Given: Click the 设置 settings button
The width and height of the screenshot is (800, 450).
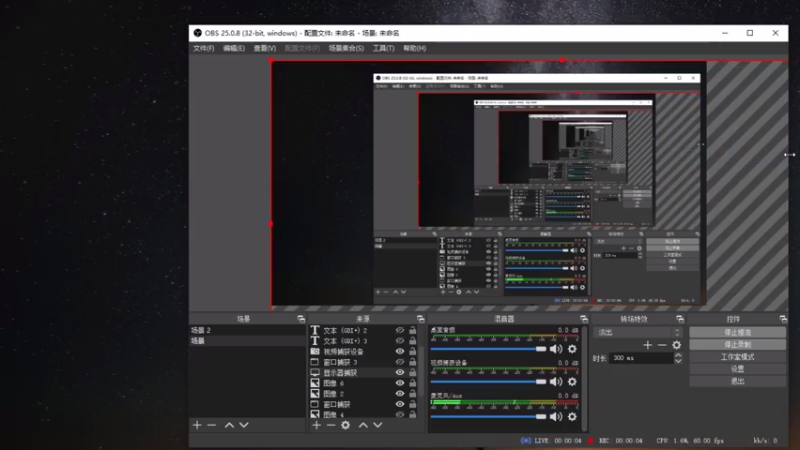Looking at the screenshot, I should tap(737, 369).
